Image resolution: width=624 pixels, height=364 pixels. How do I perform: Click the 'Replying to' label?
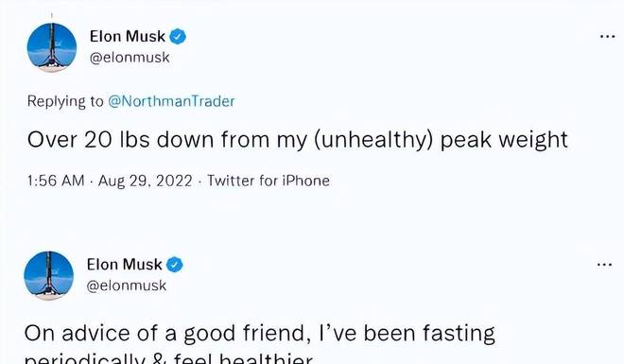[x=65, y=101]
